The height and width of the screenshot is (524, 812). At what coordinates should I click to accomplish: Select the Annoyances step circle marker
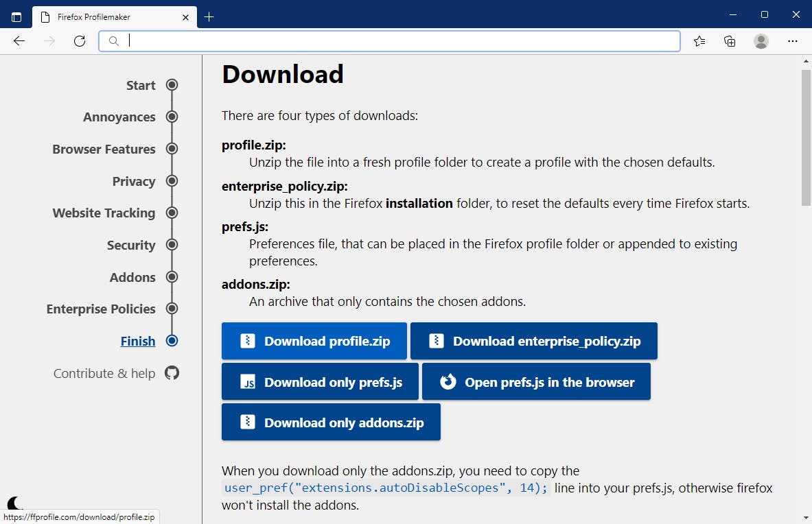(x=172, y=117)
